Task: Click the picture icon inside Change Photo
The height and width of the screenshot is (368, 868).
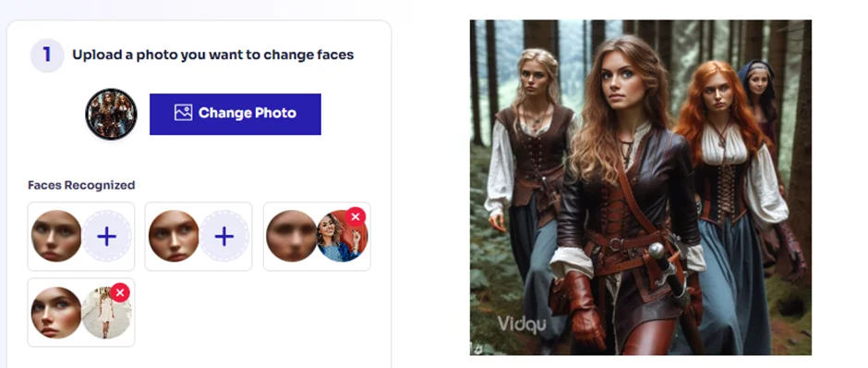Action: click(x=183, y=113)
